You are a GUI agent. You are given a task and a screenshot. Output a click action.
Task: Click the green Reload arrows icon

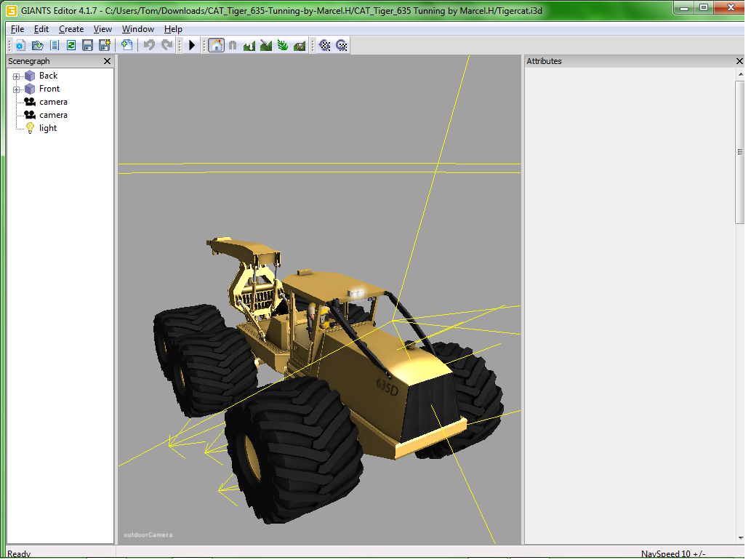click(71, 46)
